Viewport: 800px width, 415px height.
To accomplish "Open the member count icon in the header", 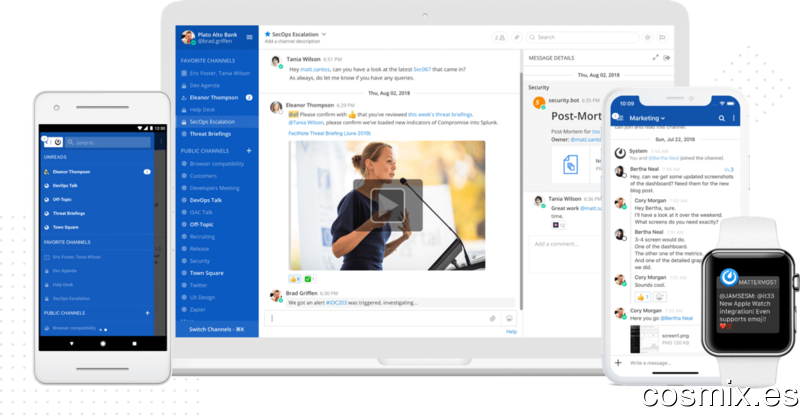I will point(499,37).
